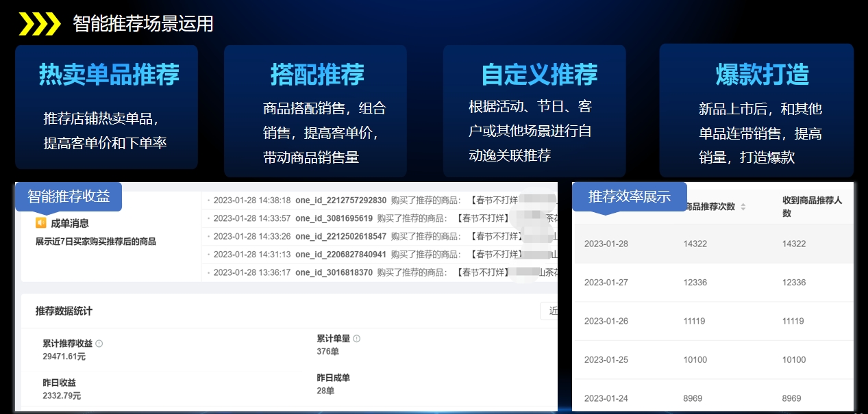Select the 2023-01-28 table row
The image size is (868, 414).
click(x=712, y=244)
